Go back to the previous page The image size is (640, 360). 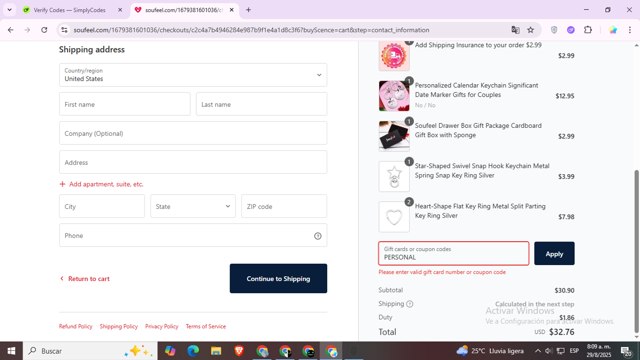click(x=11, y=30)
